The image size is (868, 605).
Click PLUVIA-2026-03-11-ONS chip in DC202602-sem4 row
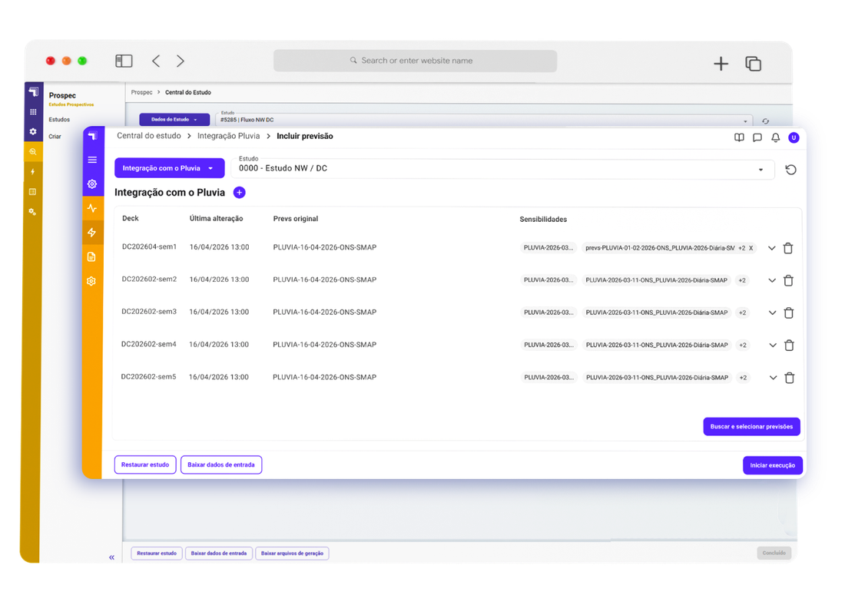point(657,345)
